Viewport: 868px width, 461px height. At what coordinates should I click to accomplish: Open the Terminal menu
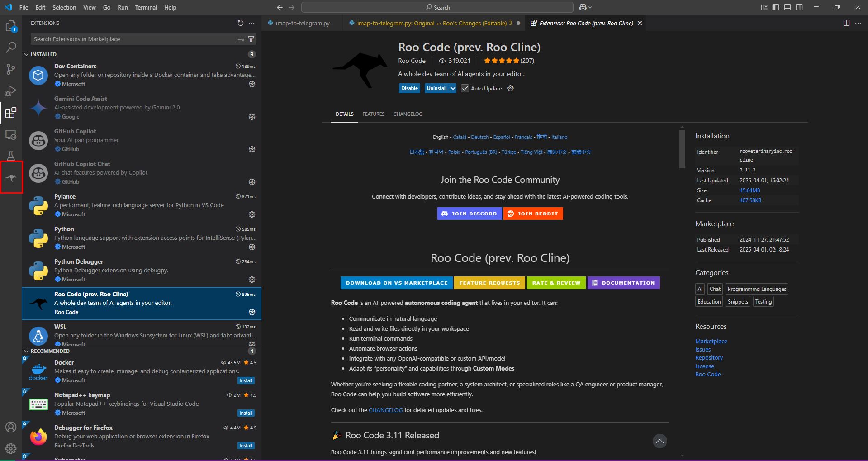(146, 7)
